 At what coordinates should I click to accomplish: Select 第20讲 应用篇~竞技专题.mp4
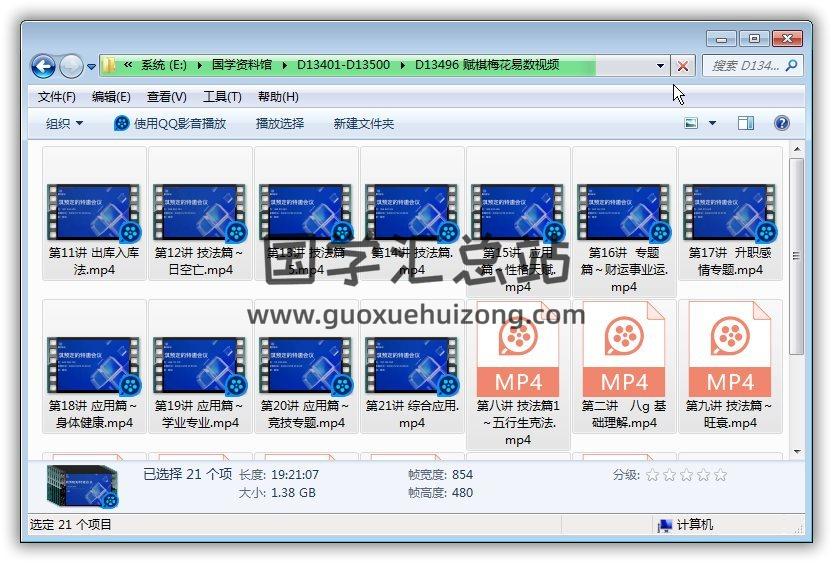307,366
